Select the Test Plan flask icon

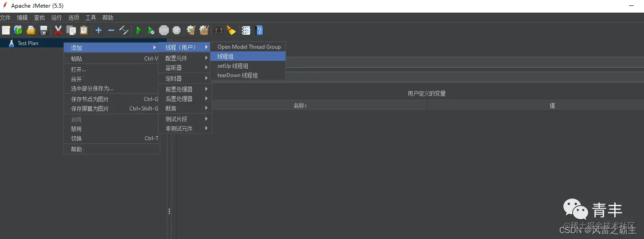point(12,43)
